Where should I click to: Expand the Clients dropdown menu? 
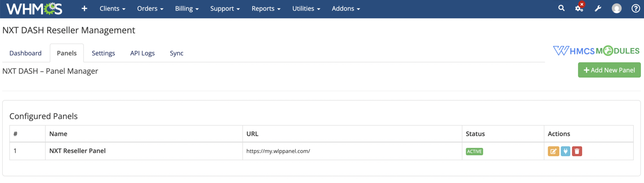pos(112,9)
